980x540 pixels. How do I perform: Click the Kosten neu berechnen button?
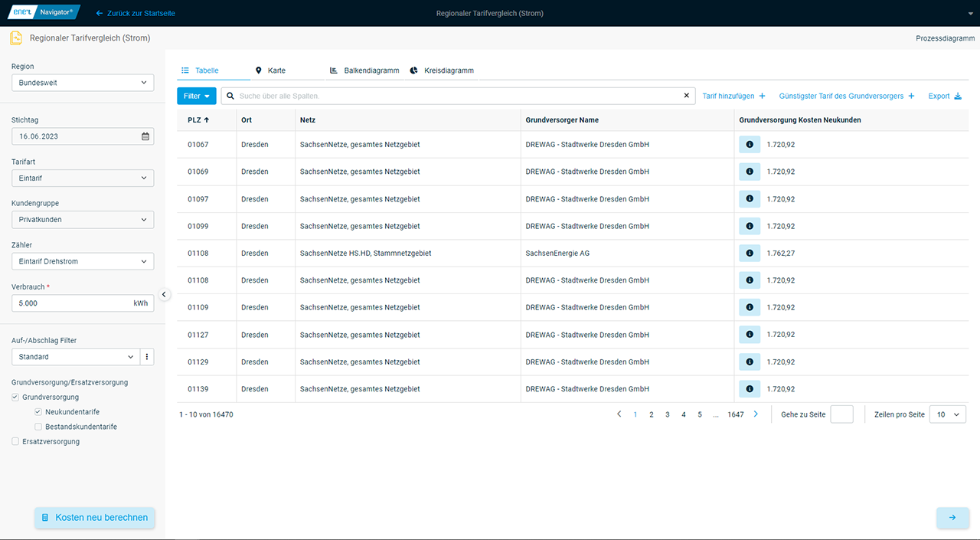[95, 518]
